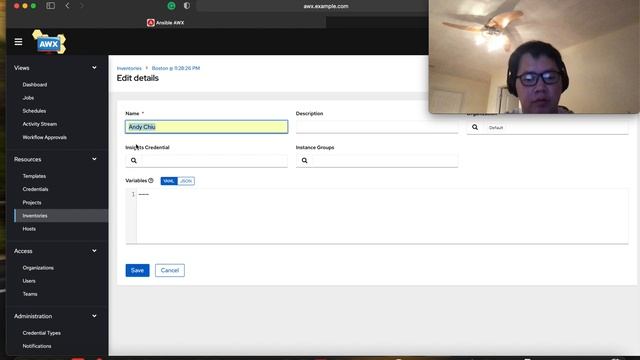The image size is (640, 360).
Task: Collapse the Resources navigation section
Action: (x=94, y=159)
